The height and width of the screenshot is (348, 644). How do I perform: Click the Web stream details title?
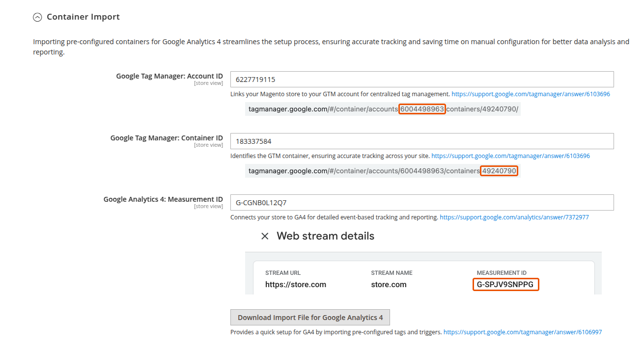325,236
